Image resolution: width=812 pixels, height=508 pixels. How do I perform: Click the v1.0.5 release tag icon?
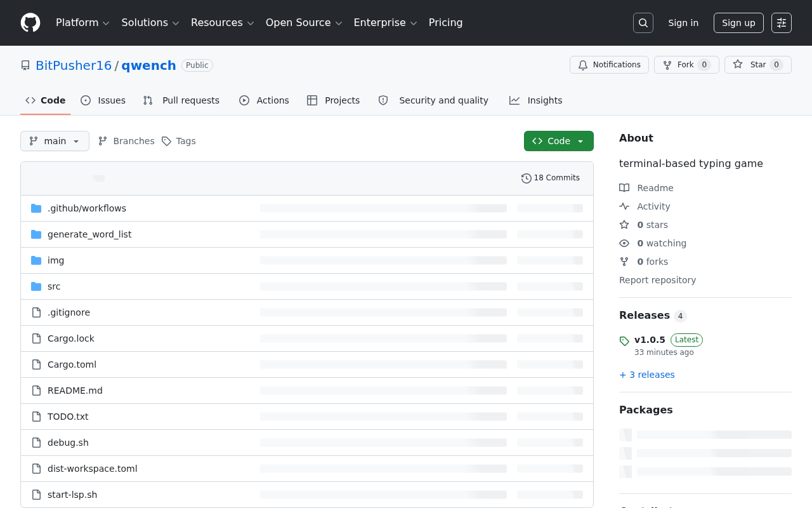(624, 341)
